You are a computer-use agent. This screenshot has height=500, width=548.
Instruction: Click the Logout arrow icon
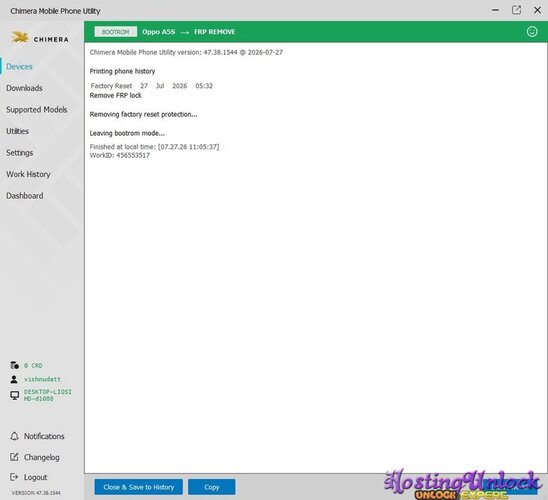click(14, 477)
